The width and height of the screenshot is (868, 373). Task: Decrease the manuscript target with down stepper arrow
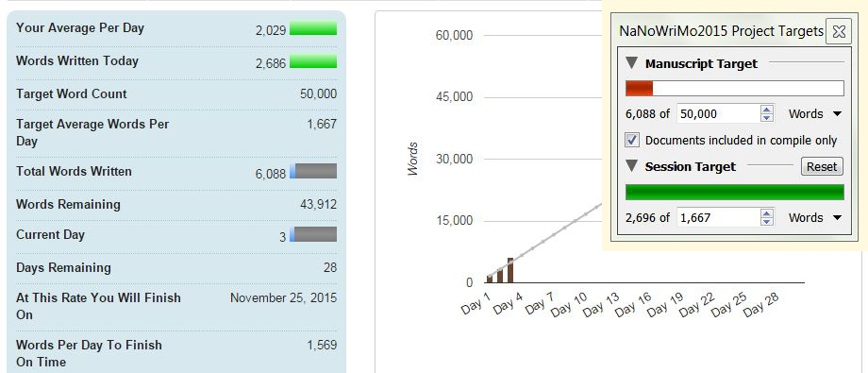(x=767, y=118)
